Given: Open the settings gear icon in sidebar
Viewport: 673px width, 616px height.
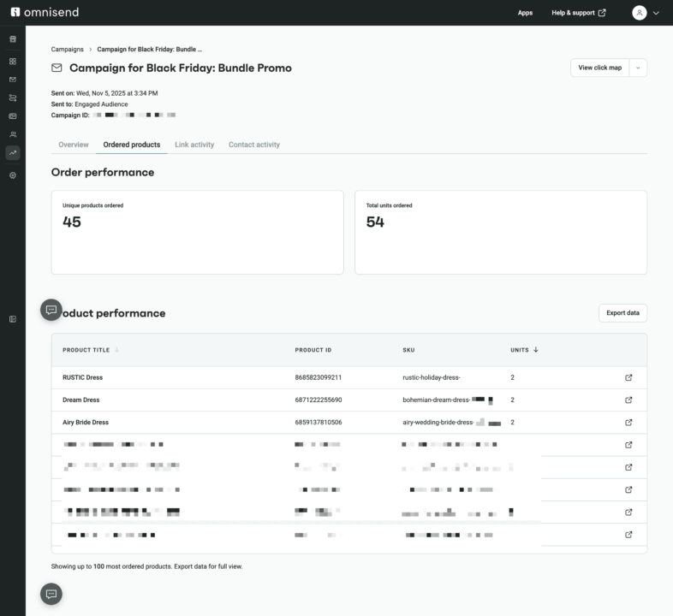Looking at the screenshot, I should [x=13, y=175].
